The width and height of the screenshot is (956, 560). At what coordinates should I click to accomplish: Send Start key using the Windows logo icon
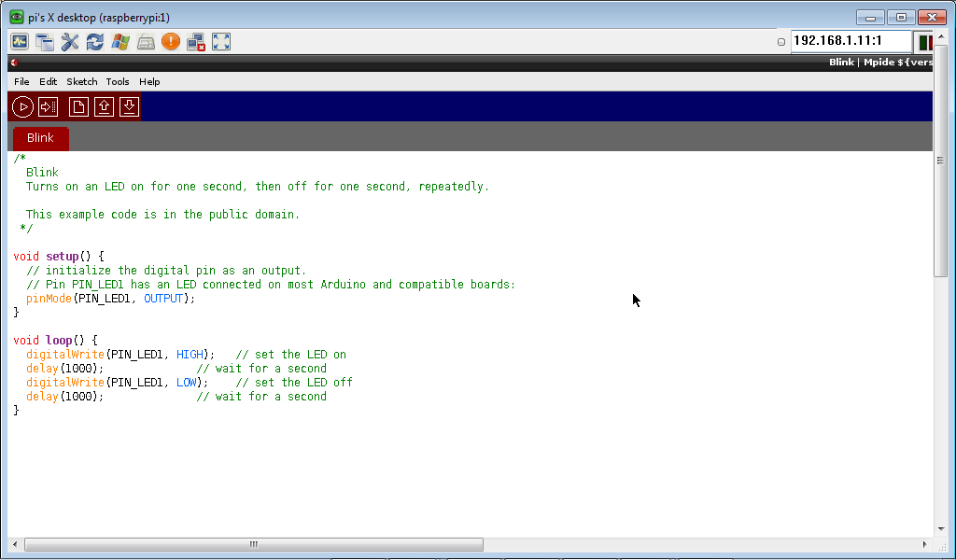tap(120, 41)
